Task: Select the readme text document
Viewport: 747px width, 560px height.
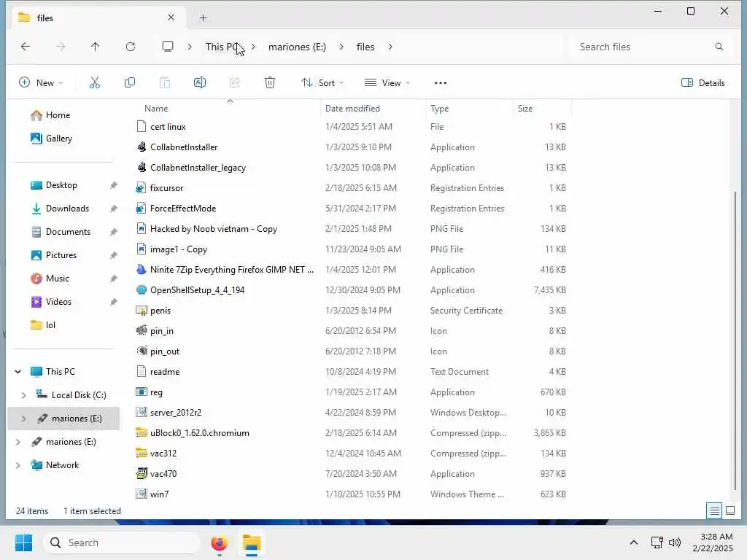Action: (165, 372)
